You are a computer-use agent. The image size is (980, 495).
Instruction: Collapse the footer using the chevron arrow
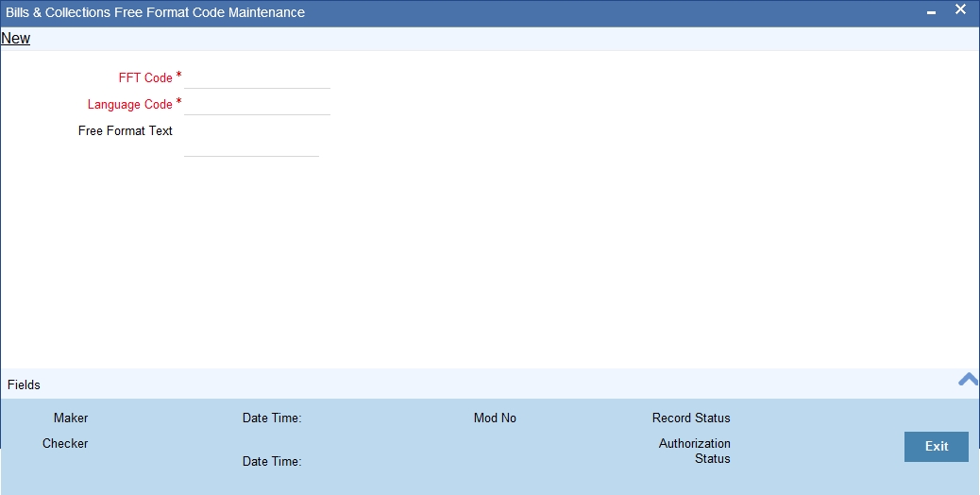pyautogui.click(x=968, y=379)
